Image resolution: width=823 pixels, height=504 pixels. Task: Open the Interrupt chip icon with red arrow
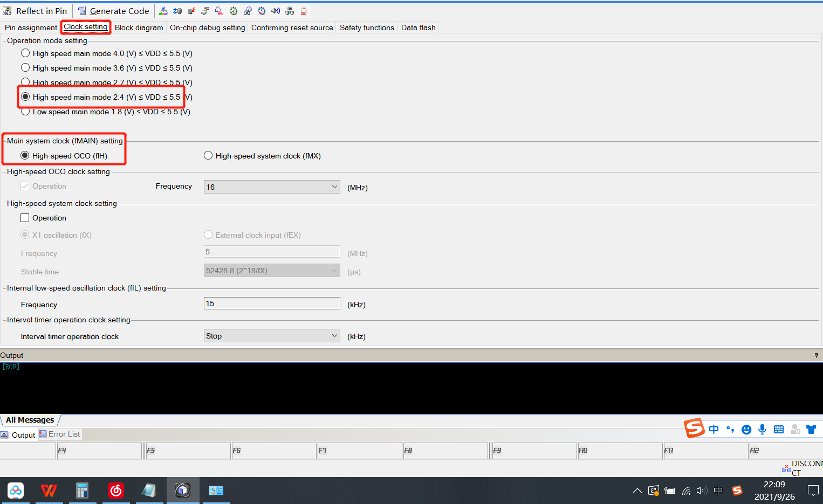[x=191, y=11]
